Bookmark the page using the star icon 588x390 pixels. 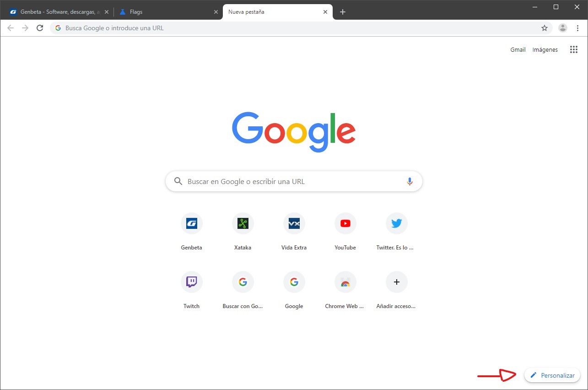[545, 28]
